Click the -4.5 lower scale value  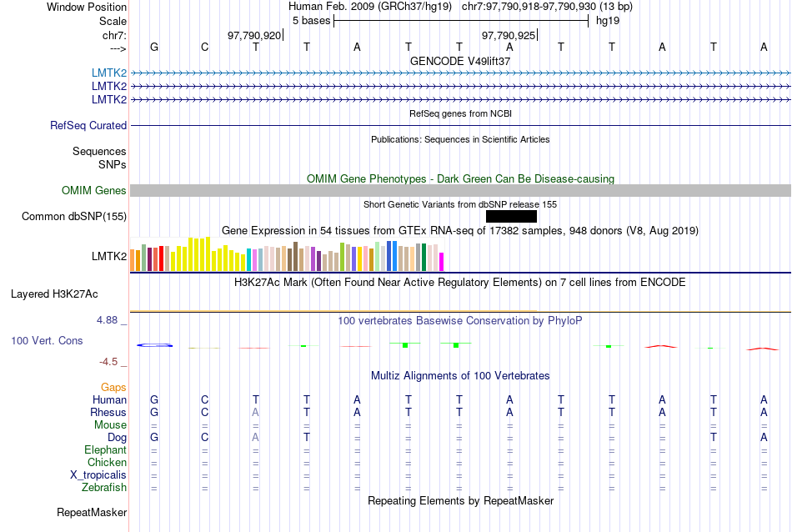coord(108,362)
